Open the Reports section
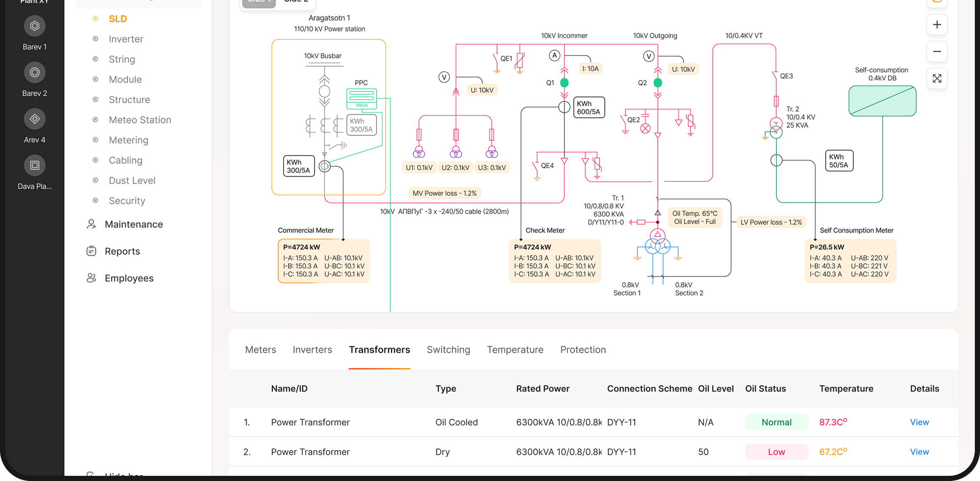Screen dimensions: 980x481 (122, 251)
